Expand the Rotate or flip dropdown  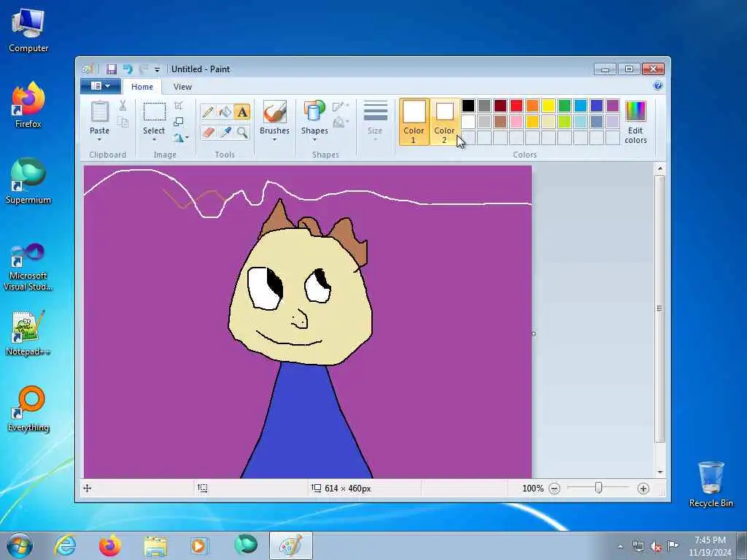click(x=181, y=138)
